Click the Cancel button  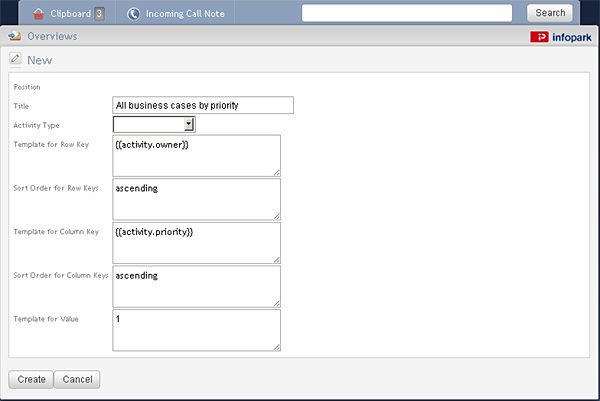point(77,379)
